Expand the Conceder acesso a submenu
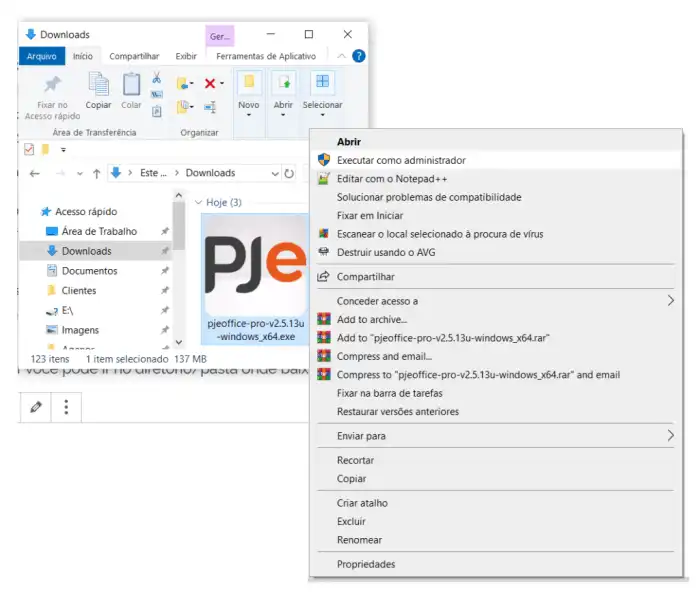Screen dimensions: 700x594 tap(671, 301)
